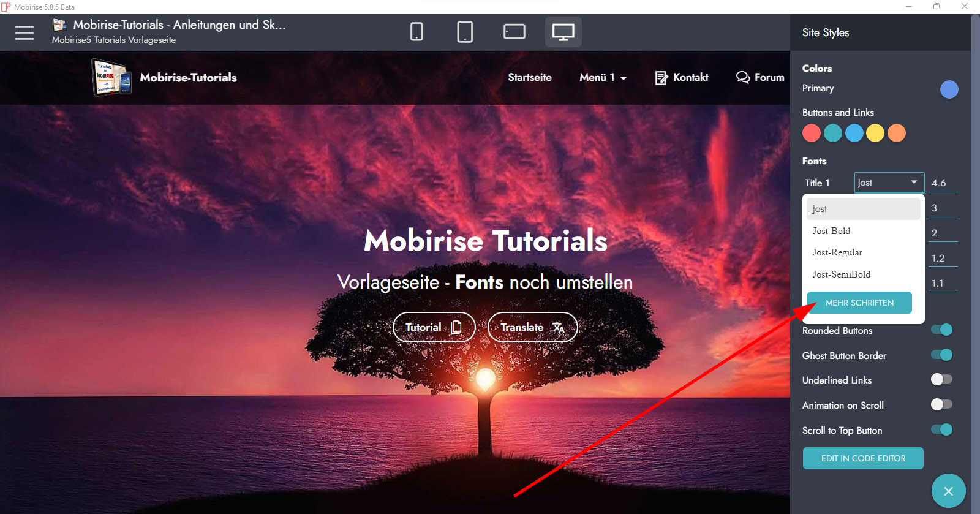Click the Mobirise-Tutorials brand name link
980x514 pixels.
click(x=188, y=78)
